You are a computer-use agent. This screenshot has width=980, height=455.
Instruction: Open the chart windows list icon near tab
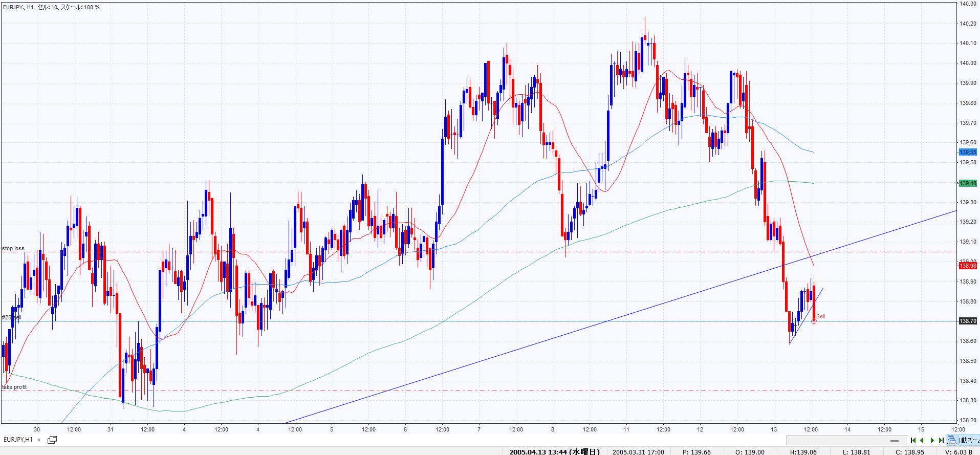52,440
